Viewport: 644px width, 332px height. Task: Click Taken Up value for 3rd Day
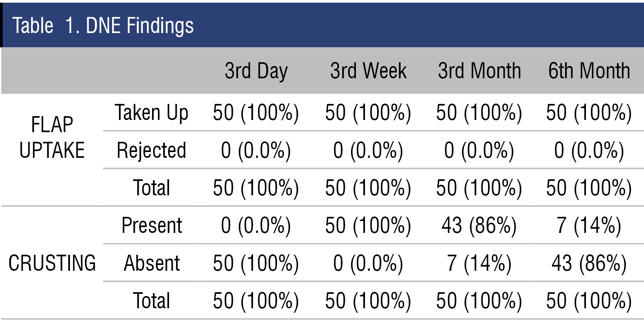(x=256, y=113)
